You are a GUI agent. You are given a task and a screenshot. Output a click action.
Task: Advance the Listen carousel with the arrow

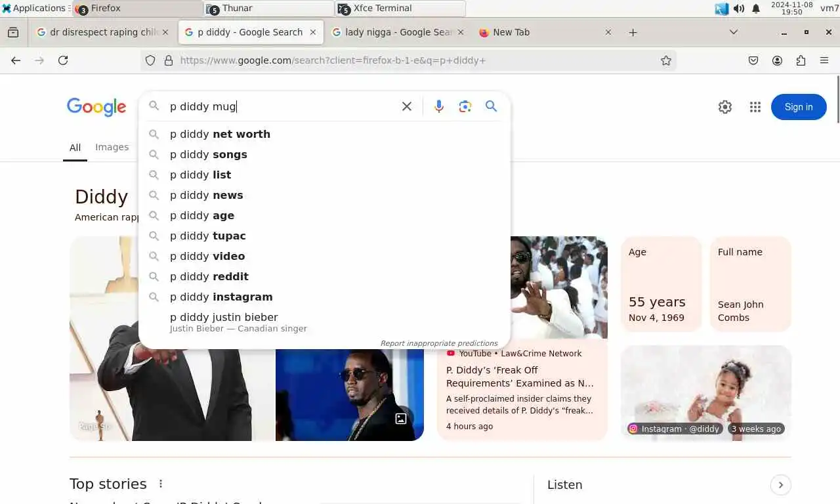point(780,485)
